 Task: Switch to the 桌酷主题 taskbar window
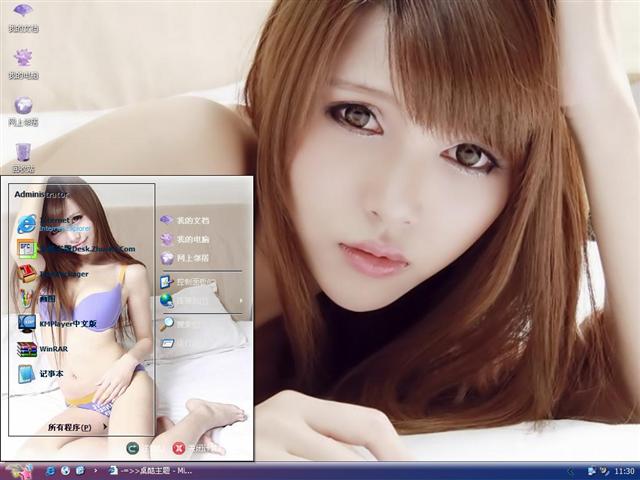[x=150, y=471]
